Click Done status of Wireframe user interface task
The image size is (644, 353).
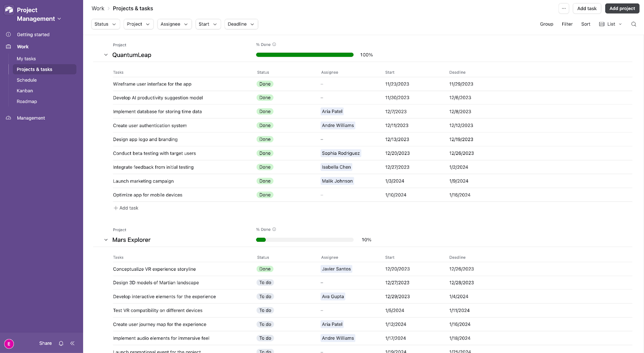(265, 84)
